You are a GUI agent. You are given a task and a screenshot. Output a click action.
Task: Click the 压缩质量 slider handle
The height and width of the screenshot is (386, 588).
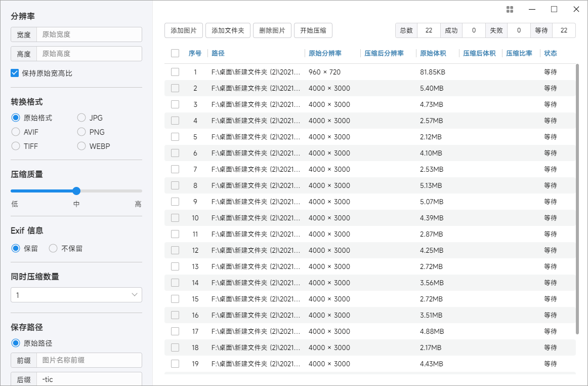(76, 191)
